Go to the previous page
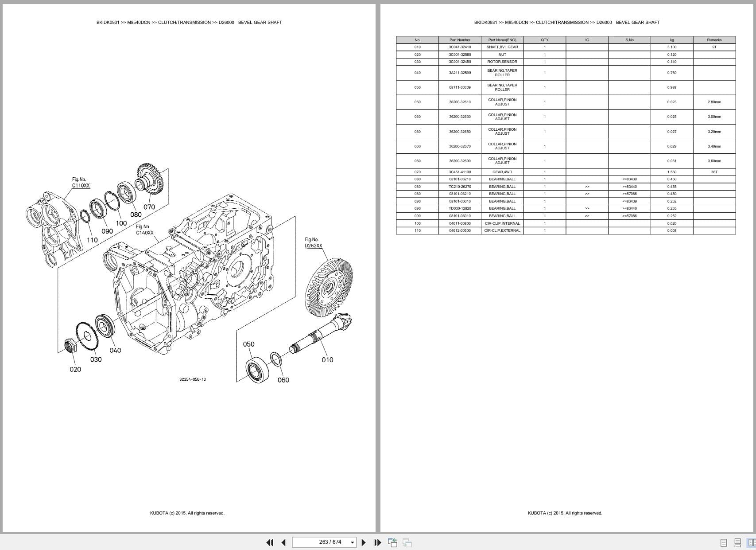756x550 pixels. tap(283, 542)
